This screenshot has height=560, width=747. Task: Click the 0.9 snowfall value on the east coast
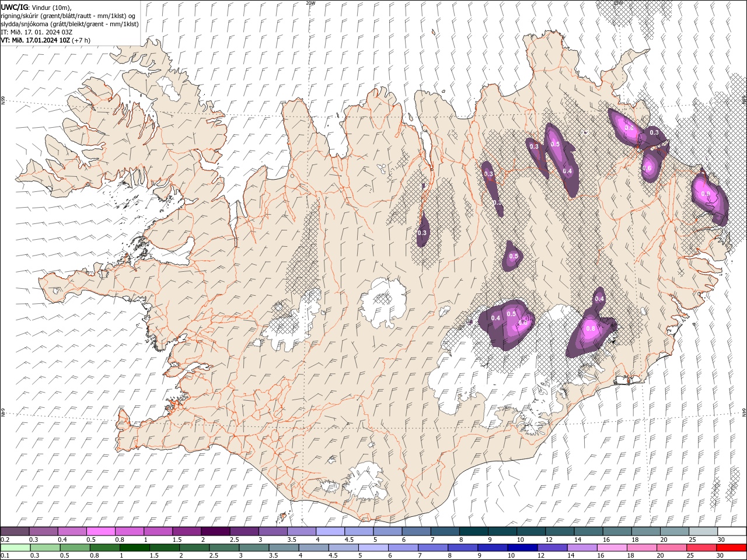(706, 194)
